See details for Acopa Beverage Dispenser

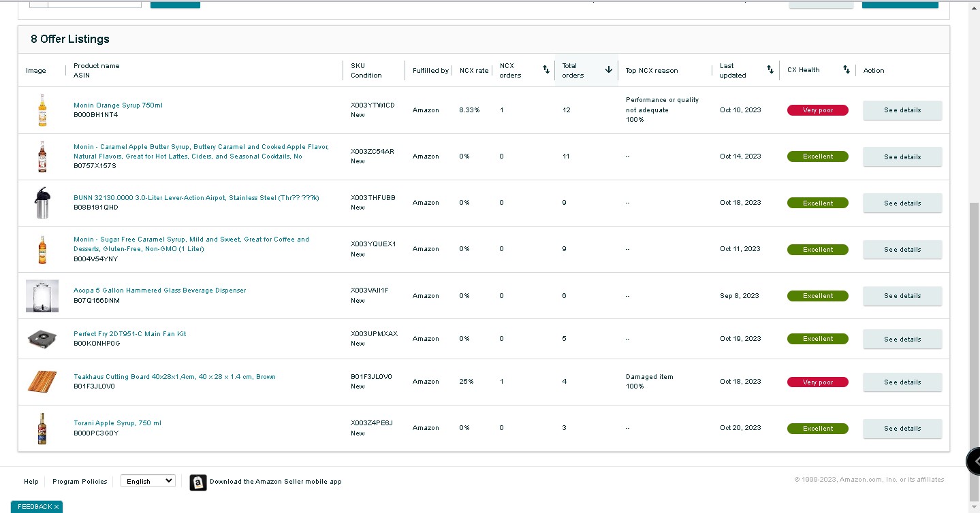point(902,296)
